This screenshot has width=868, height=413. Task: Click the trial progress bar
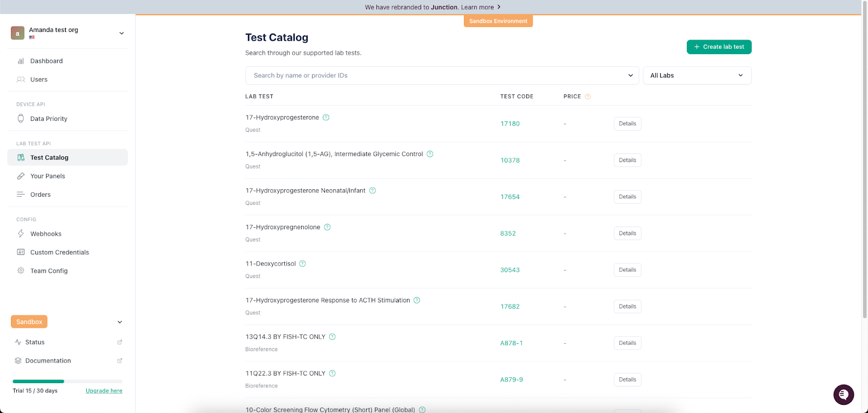tap(68, 382)
